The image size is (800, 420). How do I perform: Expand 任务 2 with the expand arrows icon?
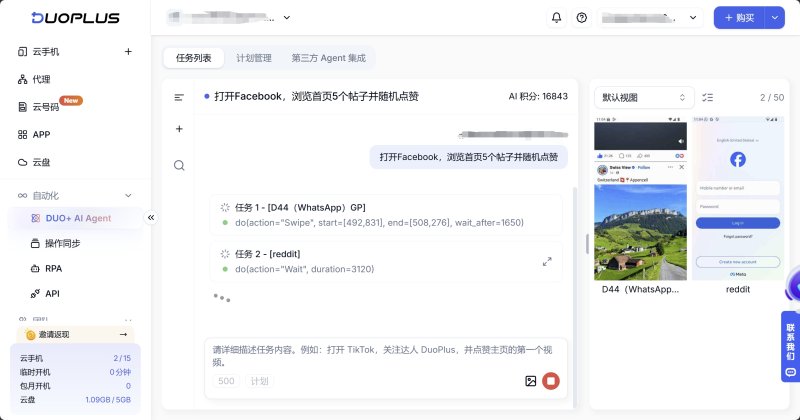click(x=547, y=262)
